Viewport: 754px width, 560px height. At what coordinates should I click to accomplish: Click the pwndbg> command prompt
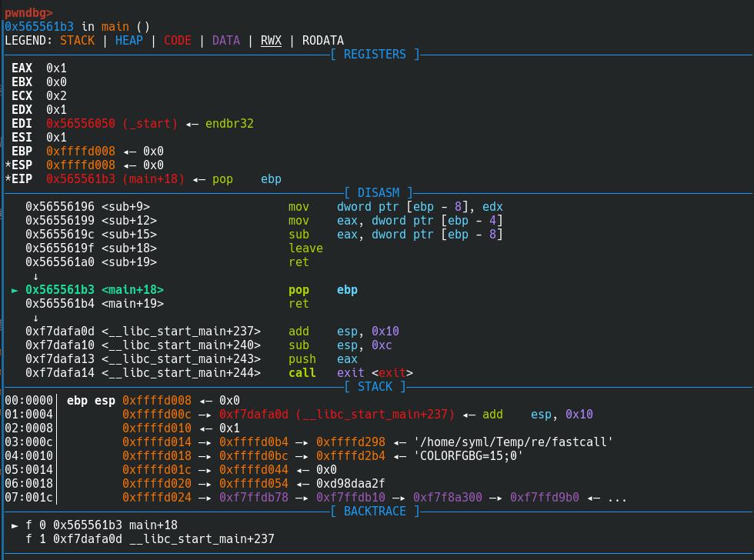pos(29,13)
